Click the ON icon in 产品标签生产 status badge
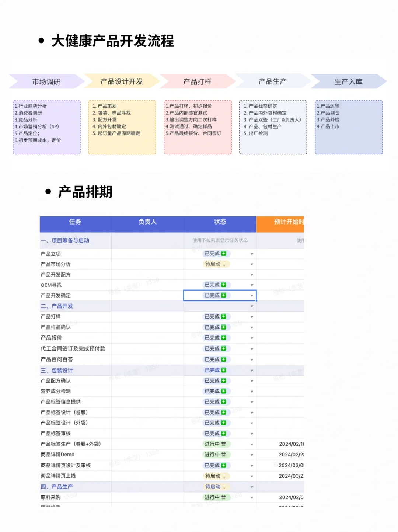This screenshot has height=532, width=398. pos(224,444)
